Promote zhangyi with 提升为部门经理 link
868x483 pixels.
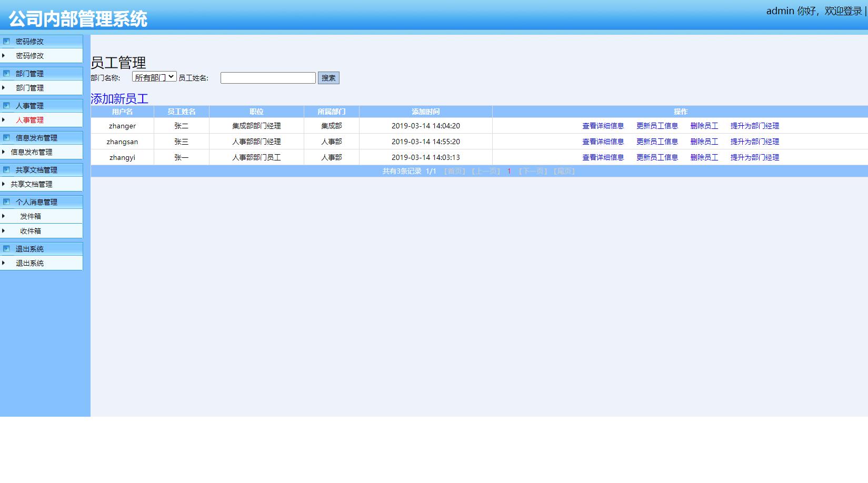pos(754,157)
